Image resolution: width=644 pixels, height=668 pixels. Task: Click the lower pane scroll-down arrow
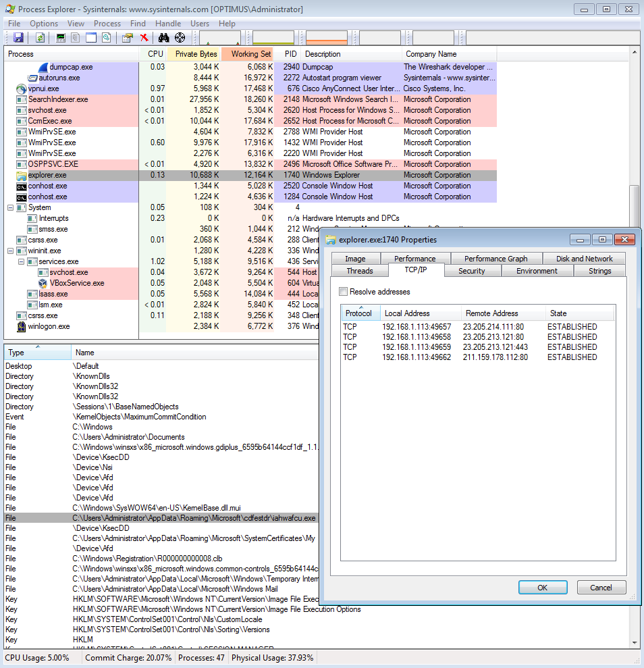click(635, 643)
